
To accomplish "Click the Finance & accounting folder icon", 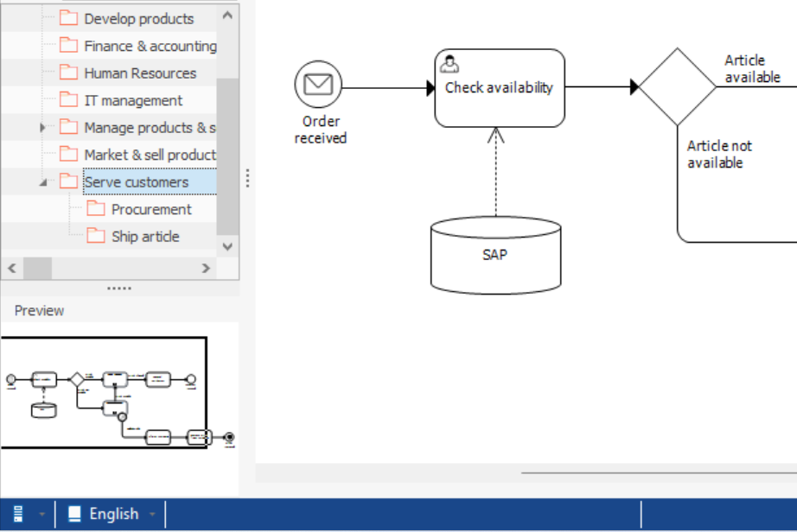I will pyautogui.click(x=68, y=46).
